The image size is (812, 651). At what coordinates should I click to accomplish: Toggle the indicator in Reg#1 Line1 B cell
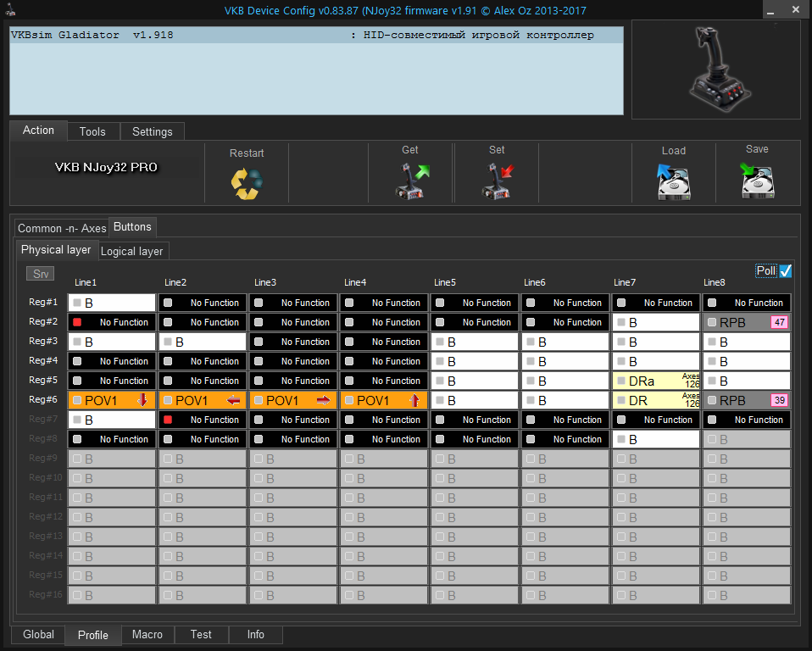click(77, 303)
